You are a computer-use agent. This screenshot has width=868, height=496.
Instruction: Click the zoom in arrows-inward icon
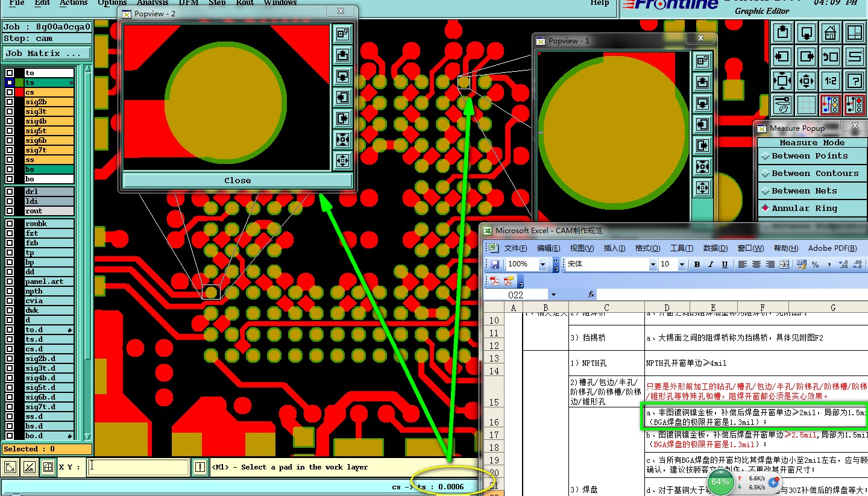tap(782, 80)
